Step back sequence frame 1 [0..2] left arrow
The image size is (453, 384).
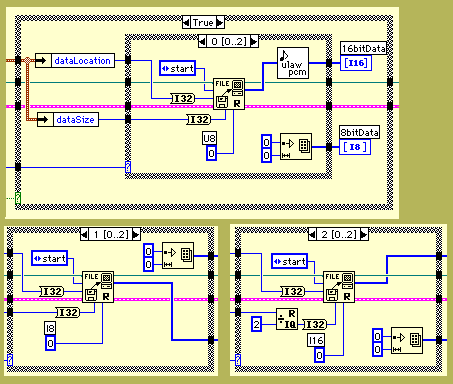click(85, 234)
